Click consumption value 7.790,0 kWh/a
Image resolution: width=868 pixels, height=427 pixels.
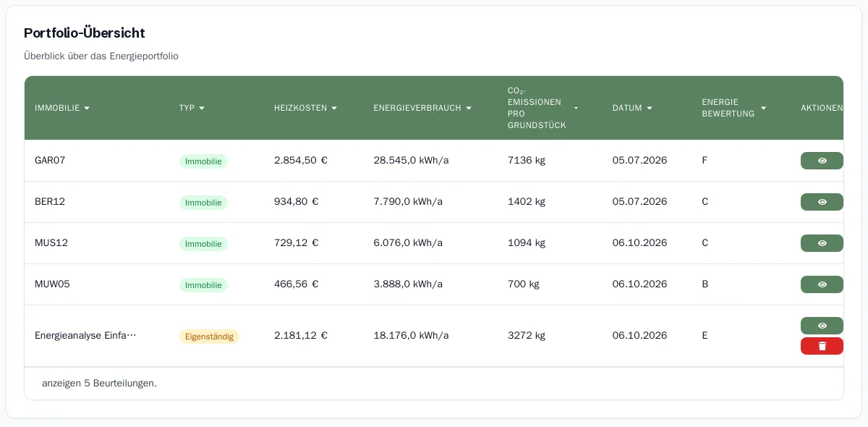408,202
